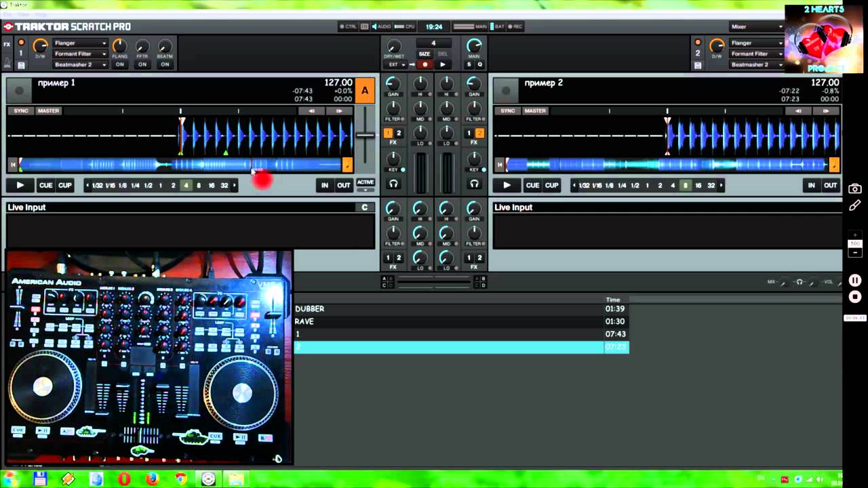This screenshot has width=868, height=488.
Task: Toggle MASTER on Deck A
Action: (x=48, y=110)
